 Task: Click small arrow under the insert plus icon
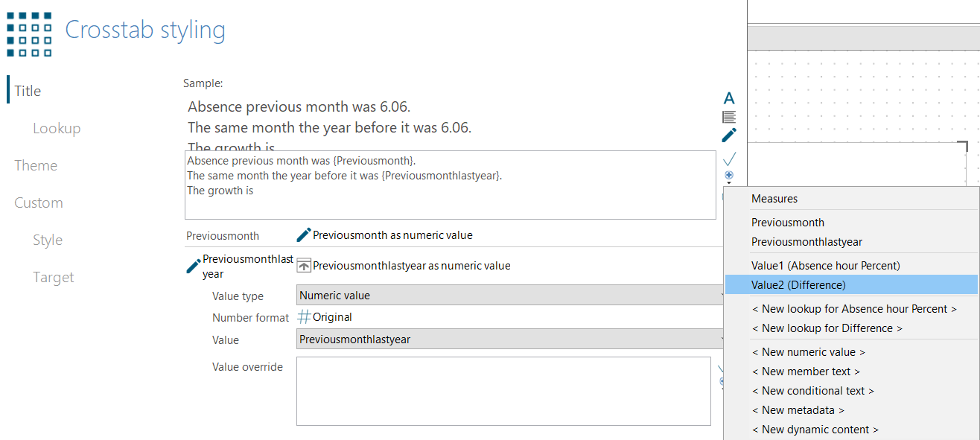(x=729, y=182)
